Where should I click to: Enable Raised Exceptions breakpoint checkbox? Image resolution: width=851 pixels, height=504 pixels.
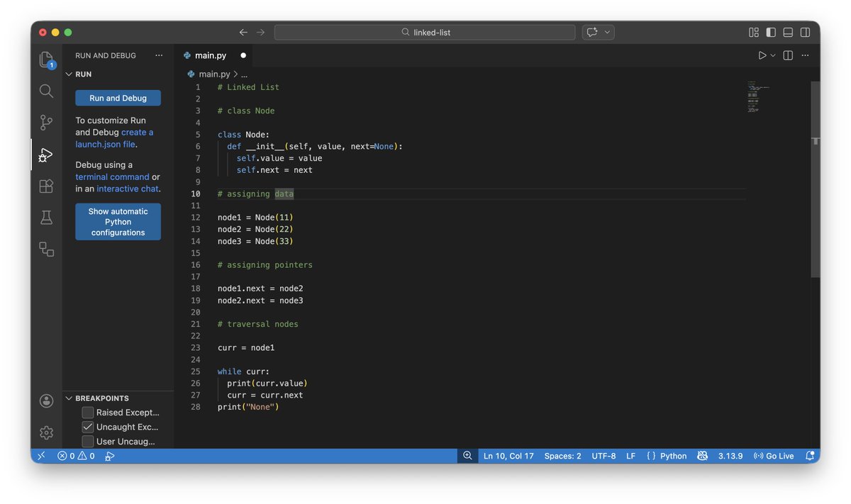[88, 413]
